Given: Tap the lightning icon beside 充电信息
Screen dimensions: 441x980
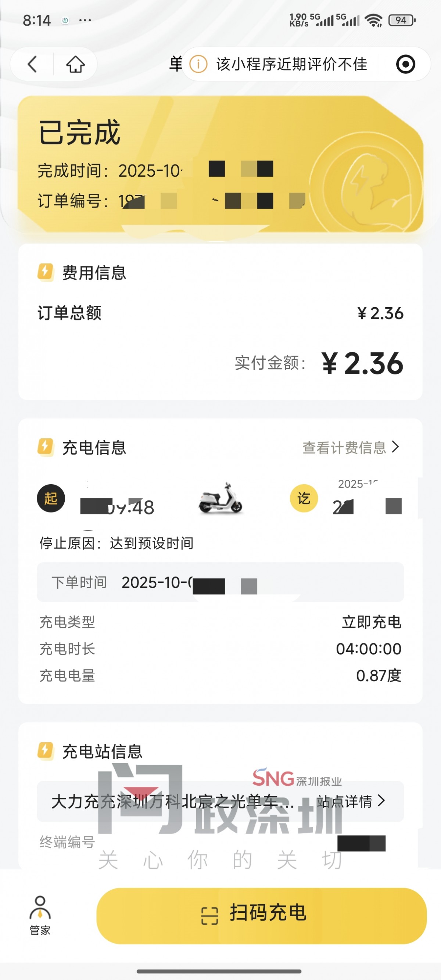Looking at the screenshot, I should tap(45, 447).
